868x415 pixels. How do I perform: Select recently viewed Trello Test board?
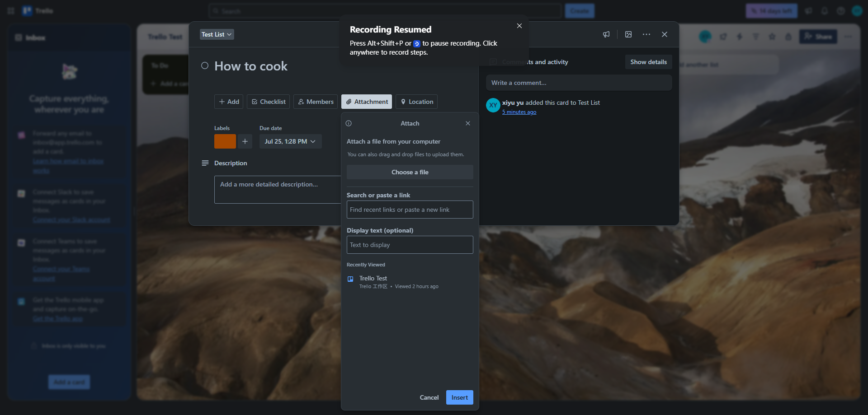410,282
